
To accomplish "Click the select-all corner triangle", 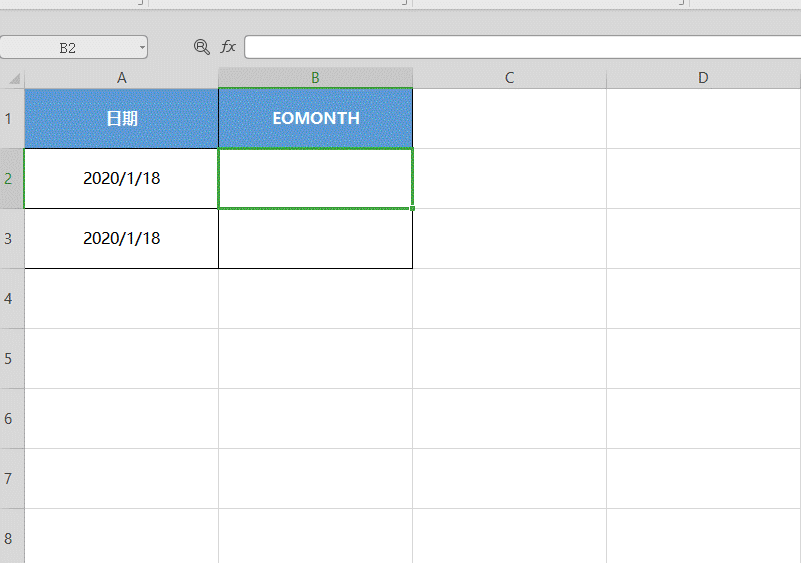I will click(x=12, y=78).
